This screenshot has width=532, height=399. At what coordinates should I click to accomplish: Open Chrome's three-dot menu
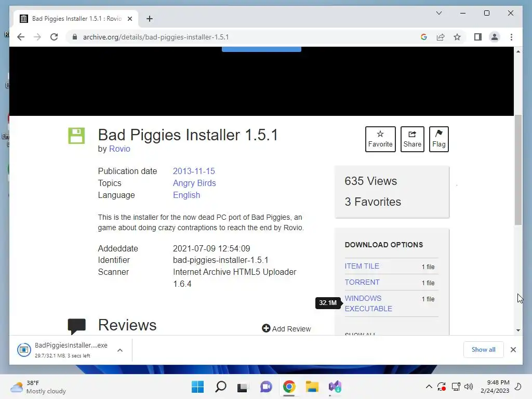pos(511,37)
